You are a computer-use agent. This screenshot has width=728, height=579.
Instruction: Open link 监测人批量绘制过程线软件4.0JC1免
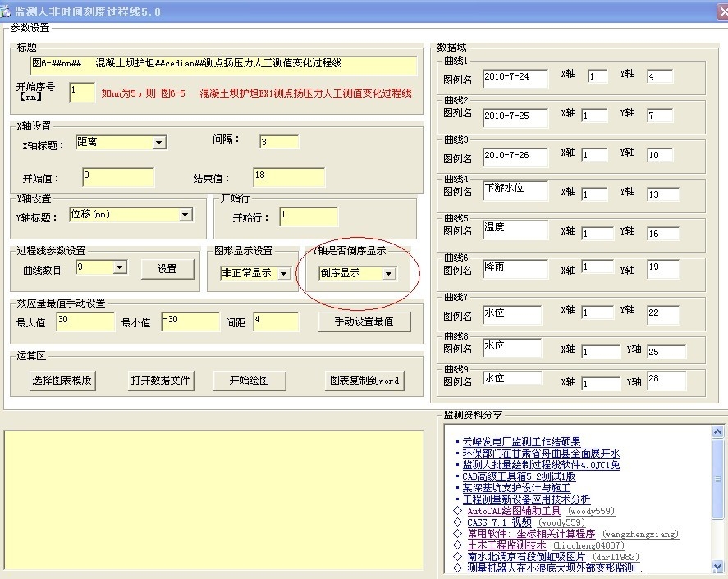(541, 465)
